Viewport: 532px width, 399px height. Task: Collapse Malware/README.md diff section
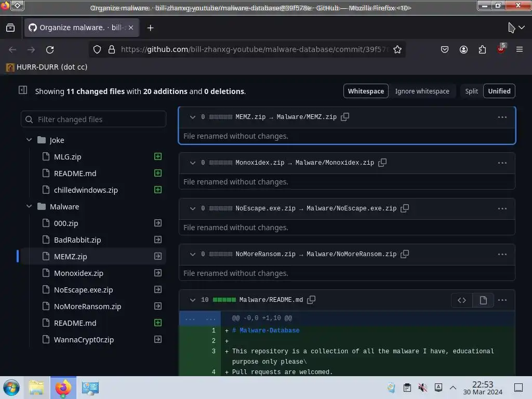click(193, 300)
